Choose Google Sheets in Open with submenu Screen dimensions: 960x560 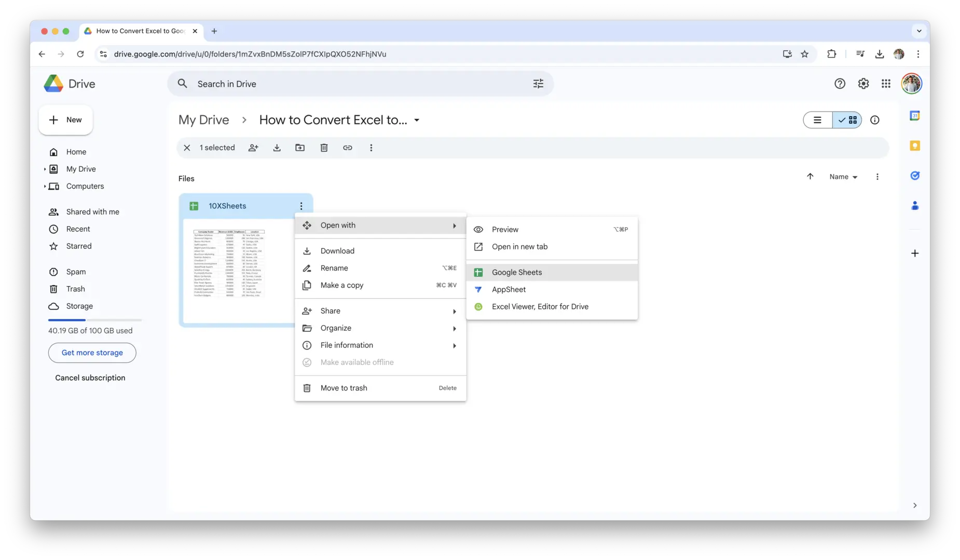(517, 272)
